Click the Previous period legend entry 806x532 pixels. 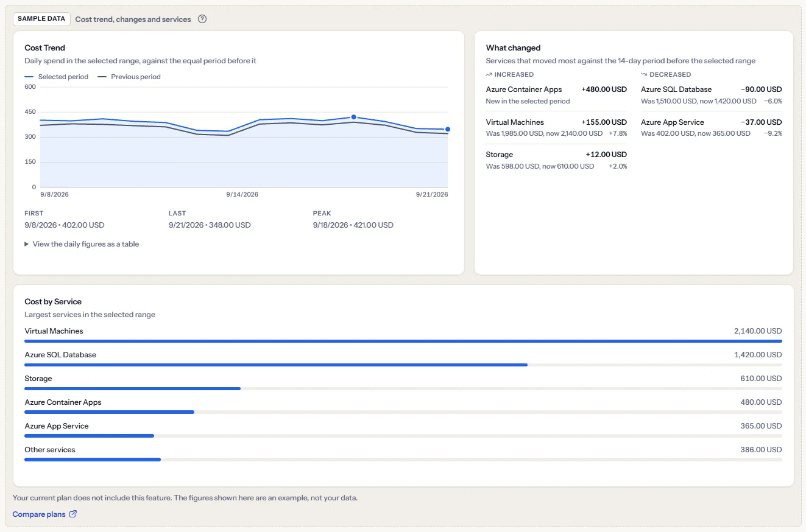pyautogui.click(x=129, y=77)
